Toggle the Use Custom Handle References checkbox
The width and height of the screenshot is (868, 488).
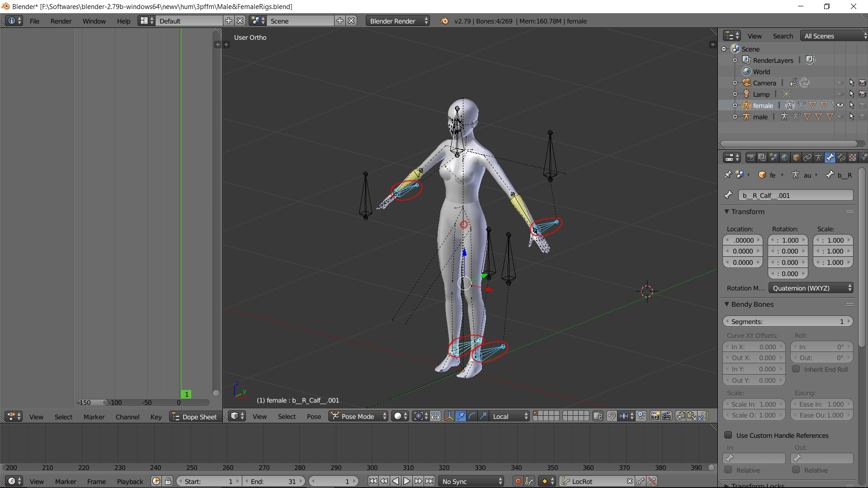pyautogui.click(x=727, y=435)
